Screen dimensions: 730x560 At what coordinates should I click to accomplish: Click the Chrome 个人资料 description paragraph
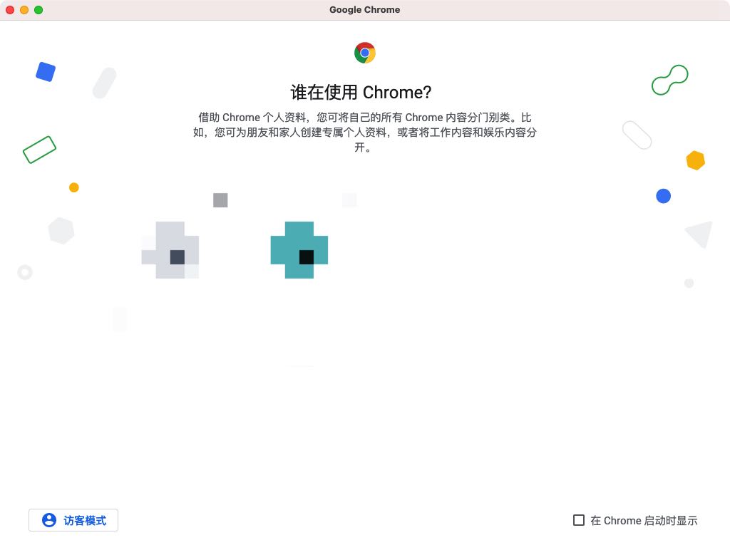tap(365, 132)
